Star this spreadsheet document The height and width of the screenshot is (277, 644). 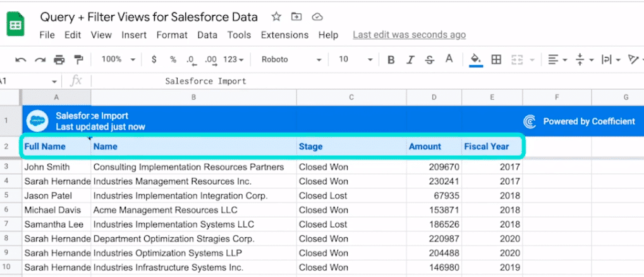coord(276,17)
